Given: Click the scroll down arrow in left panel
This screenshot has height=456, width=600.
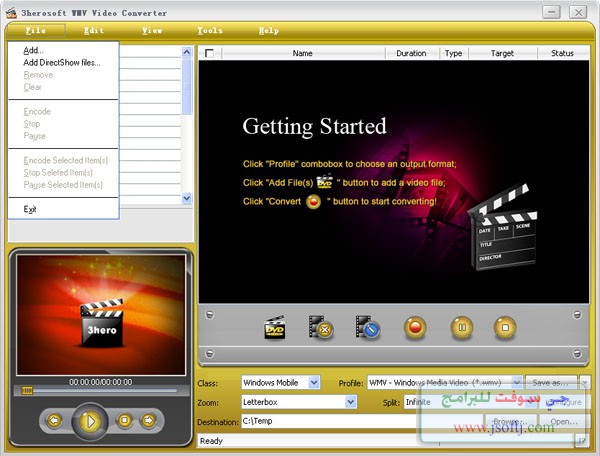Looking at the screenshot, I should pos(187,199).
